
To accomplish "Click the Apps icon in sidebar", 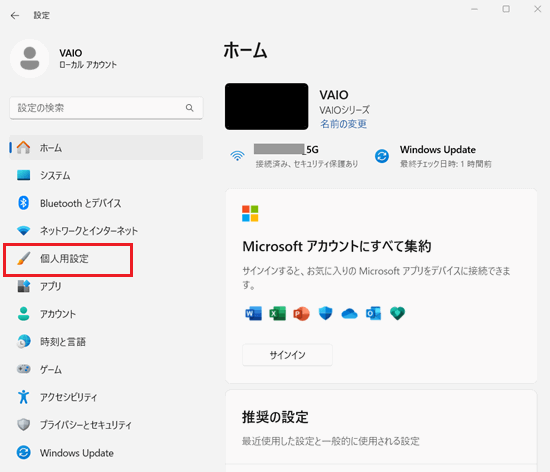I will 24,286.
